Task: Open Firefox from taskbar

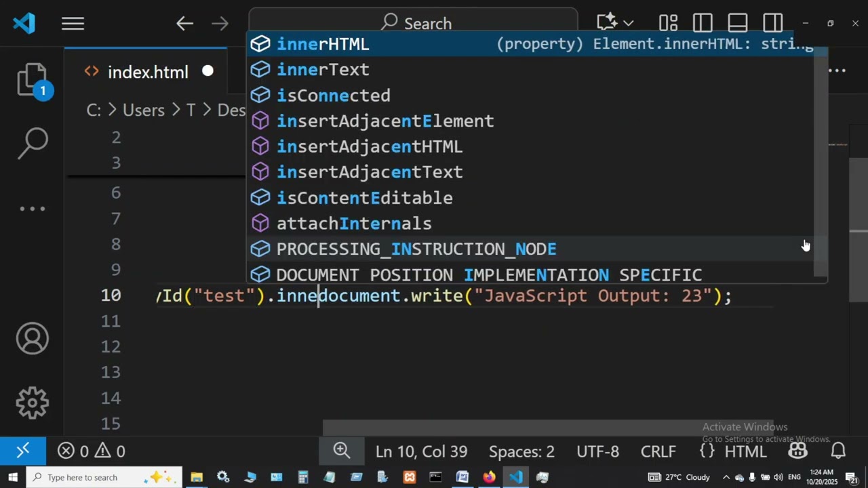Action: click(489, 477)
